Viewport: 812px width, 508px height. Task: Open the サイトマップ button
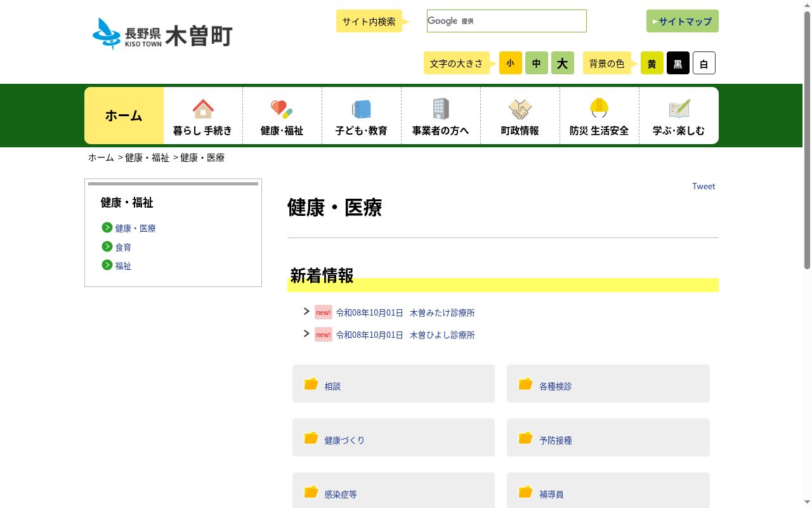click(683, 21)
